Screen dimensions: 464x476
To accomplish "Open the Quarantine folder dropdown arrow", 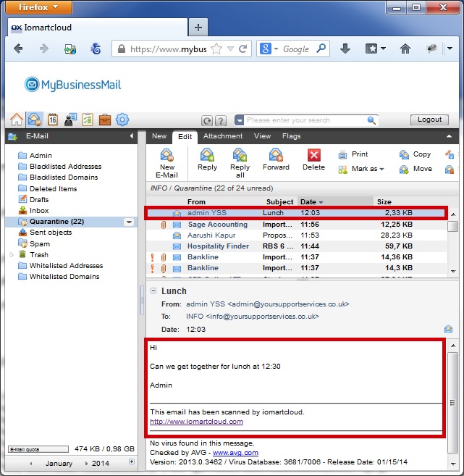I will click(129, 222).
